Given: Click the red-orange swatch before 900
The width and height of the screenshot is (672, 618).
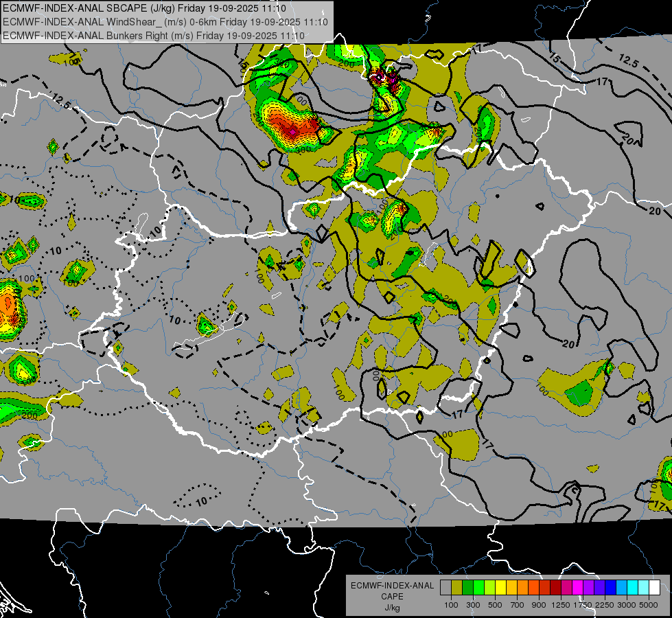Looking at the screenshot, I should click(x=533, y=588).
